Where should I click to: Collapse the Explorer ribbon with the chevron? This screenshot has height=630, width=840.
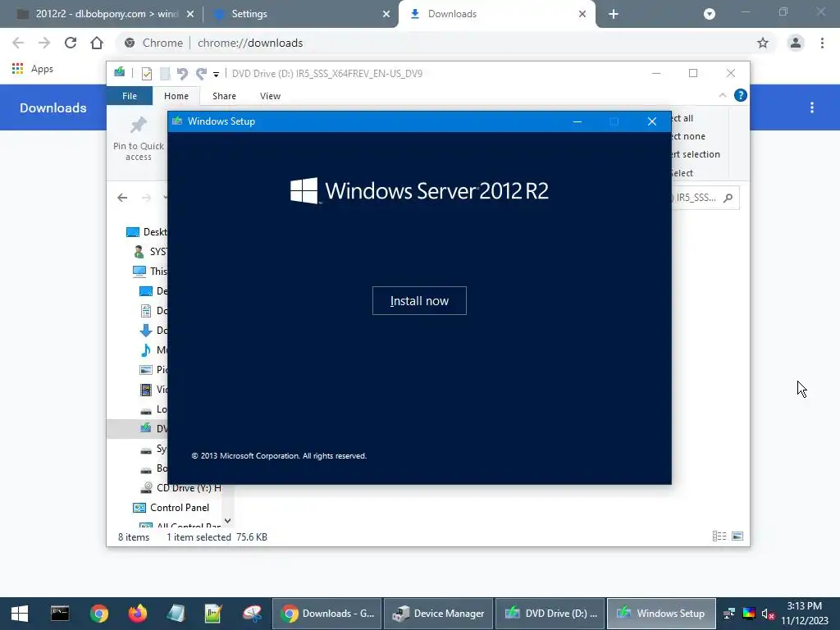[x=722, y=95]
